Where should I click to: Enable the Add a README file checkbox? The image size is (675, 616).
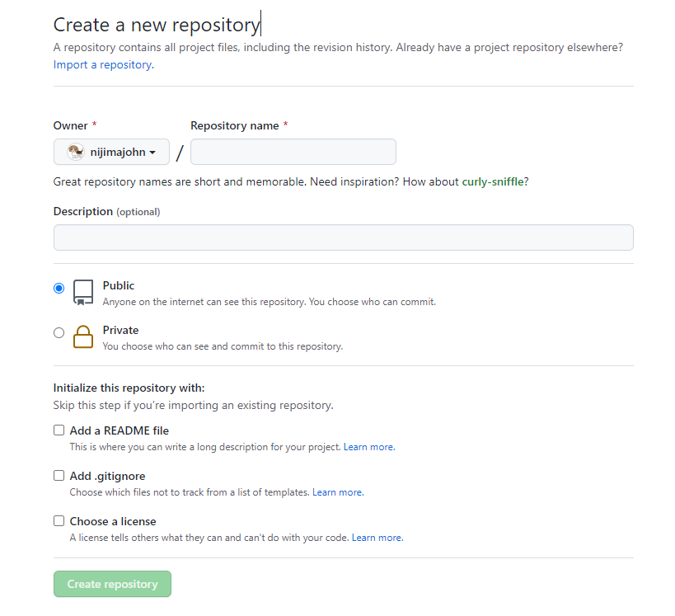coord(59,430)
